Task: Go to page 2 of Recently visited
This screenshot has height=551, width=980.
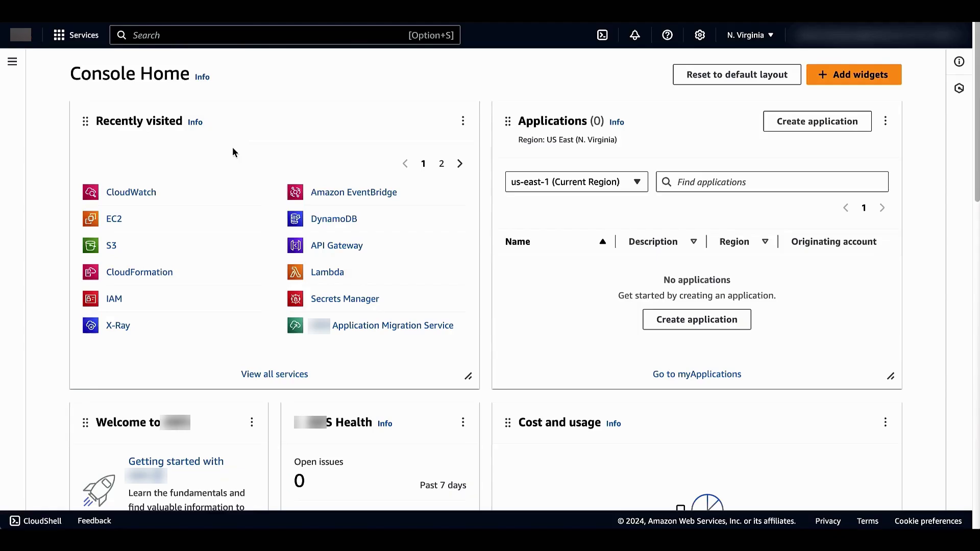Action: coord(442,164)
